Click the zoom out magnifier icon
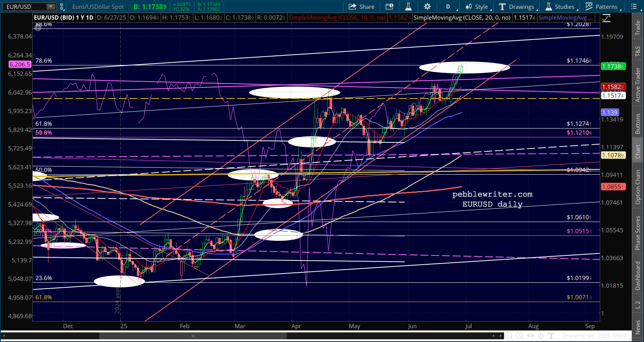The height and width of the screenshot is (342, 644). pos(509,336)
